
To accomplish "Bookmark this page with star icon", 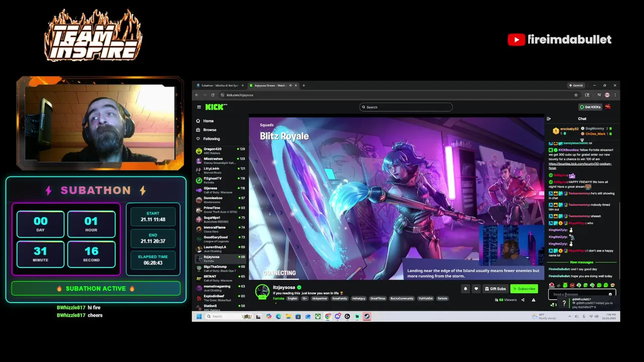I will coord(576,95).
